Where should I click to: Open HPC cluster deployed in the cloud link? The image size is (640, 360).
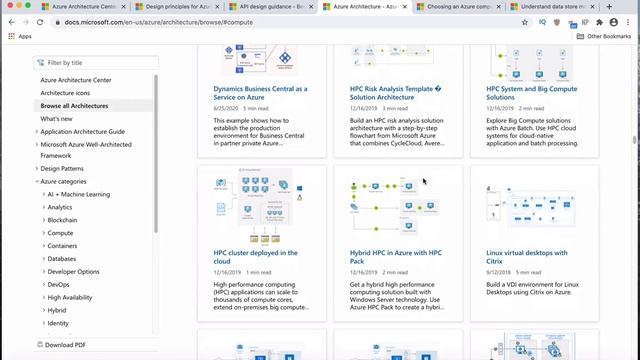[256, 257]
